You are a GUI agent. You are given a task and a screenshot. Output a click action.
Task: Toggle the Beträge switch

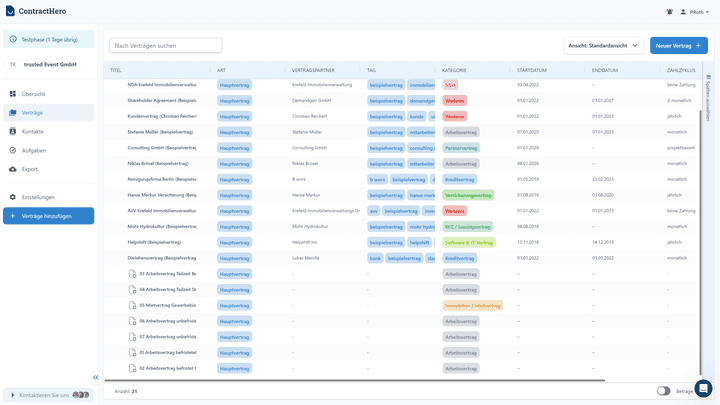[x=663, y=391]
